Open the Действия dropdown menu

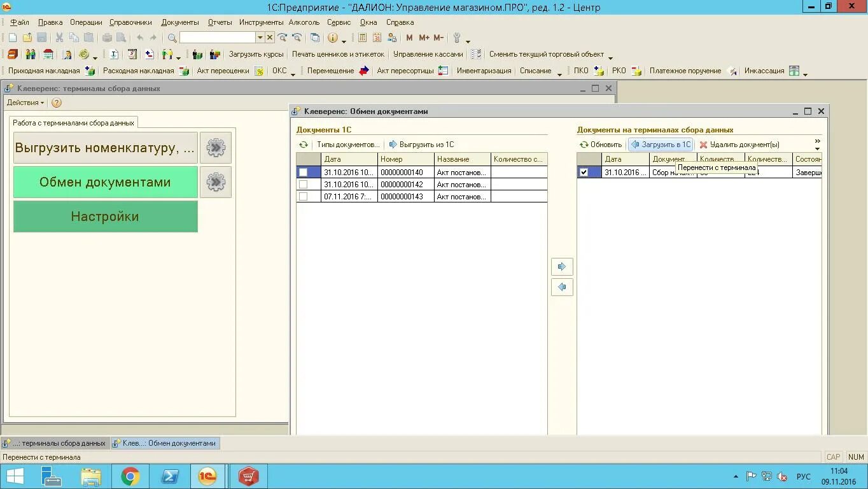coord(25,103)
